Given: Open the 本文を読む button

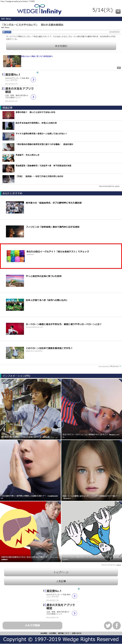Looking at the screenshot, I should point(61,46).
